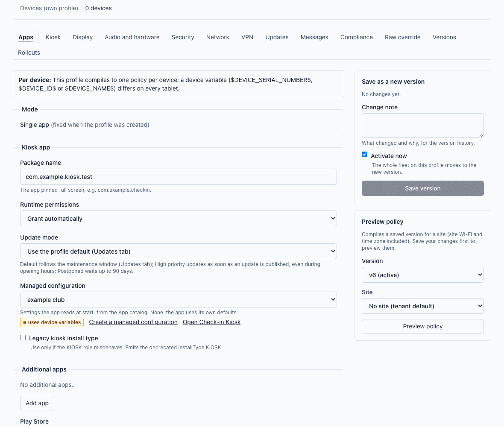The height and width of the screenshot is (427, 504).
Task: Open the Site dropdown
Action: (423, 306)
